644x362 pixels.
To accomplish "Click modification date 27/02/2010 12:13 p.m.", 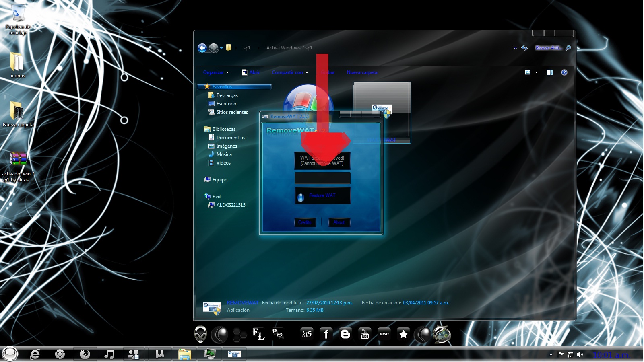I will pyautogui.click(x=329, y=303).
